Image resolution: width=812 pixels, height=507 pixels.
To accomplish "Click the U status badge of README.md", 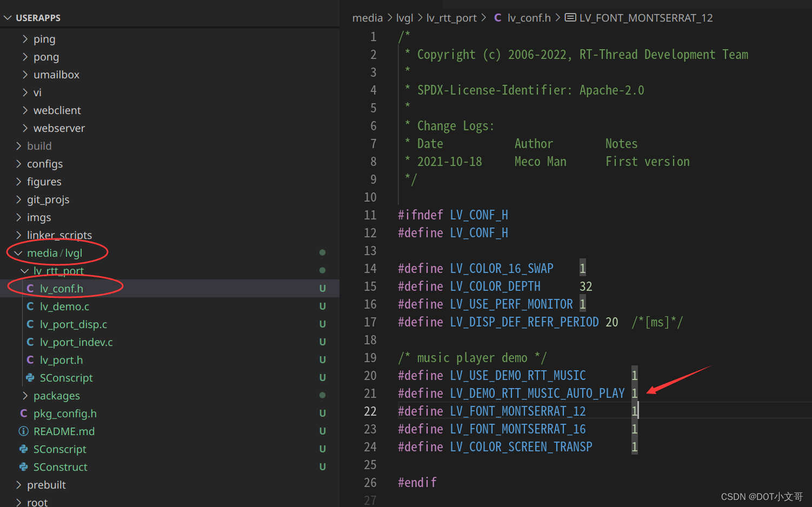I will (323, 431).
